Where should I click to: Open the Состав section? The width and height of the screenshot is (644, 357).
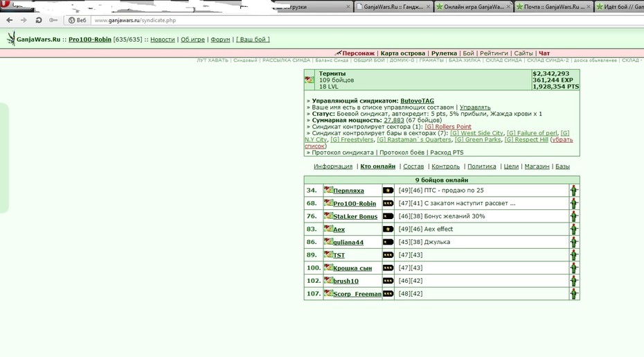[413, 166]
